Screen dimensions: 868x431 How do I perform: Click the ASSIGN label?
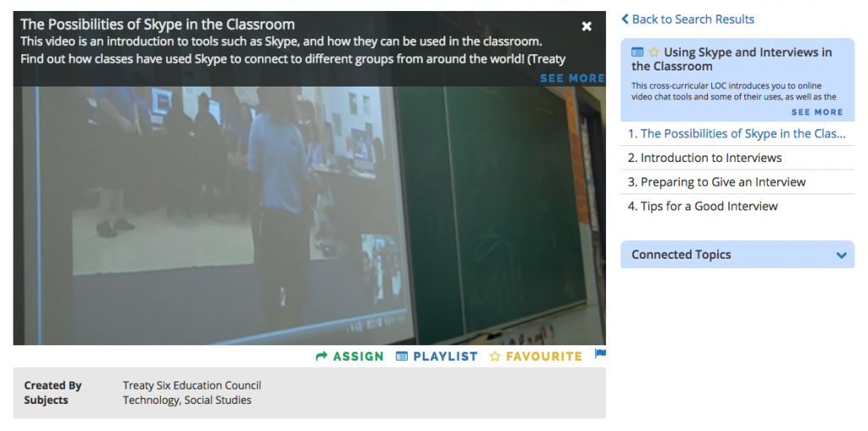[x=359, y=357]
